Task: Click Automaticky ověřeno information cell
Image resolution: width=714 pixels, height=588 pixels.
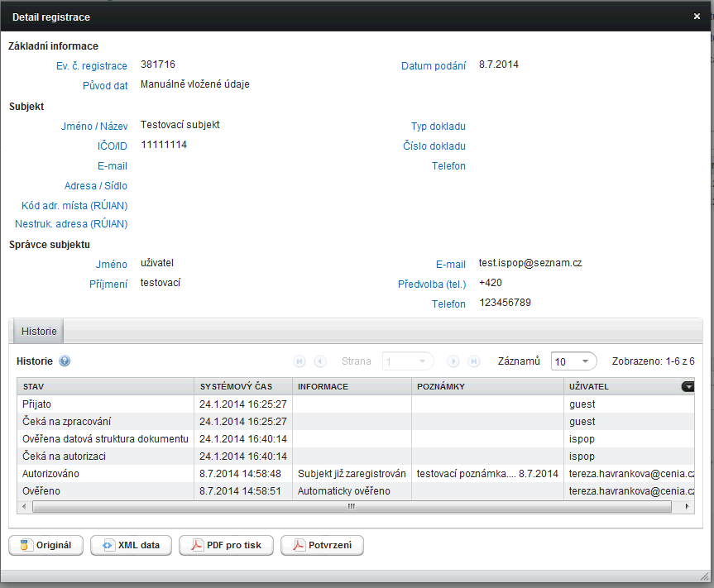Action: 352,490
